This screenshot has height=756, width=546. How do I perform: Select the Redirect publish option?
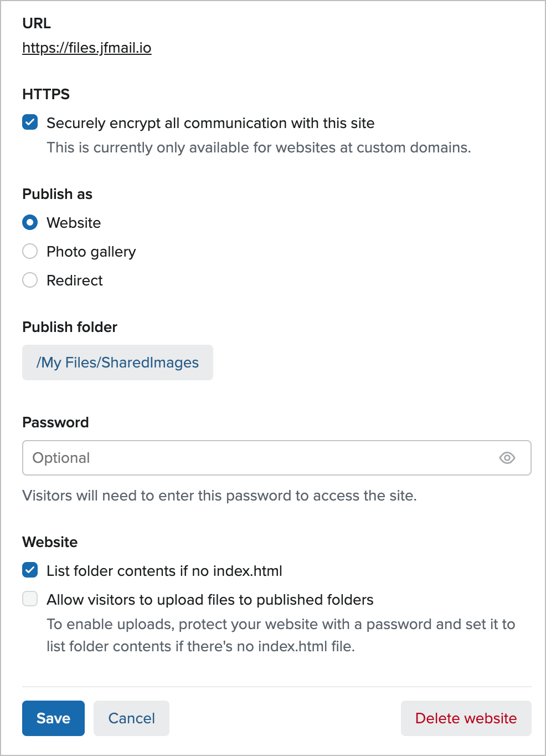point(30,280)
